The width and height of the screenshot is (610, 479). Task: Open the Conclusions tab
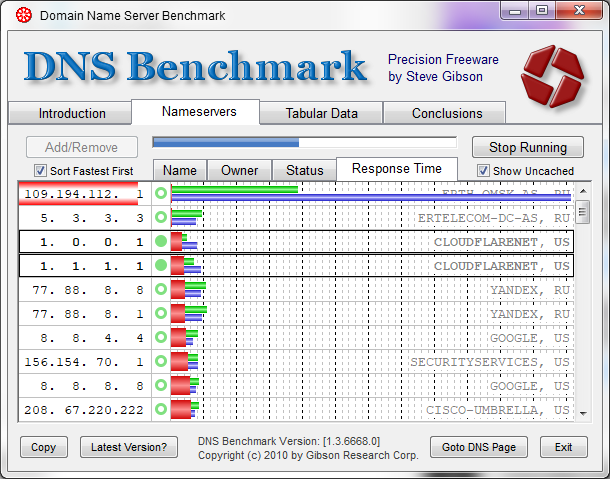pyautogui.click(x=445, y=113)
